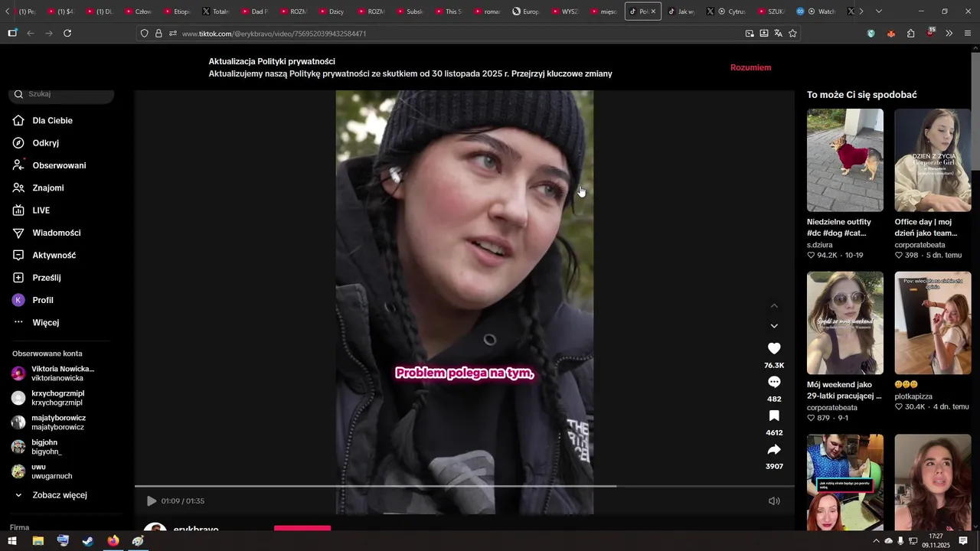Close the active TikTok tab
Viewport: 980px width, 551px height.
point(653,11)
